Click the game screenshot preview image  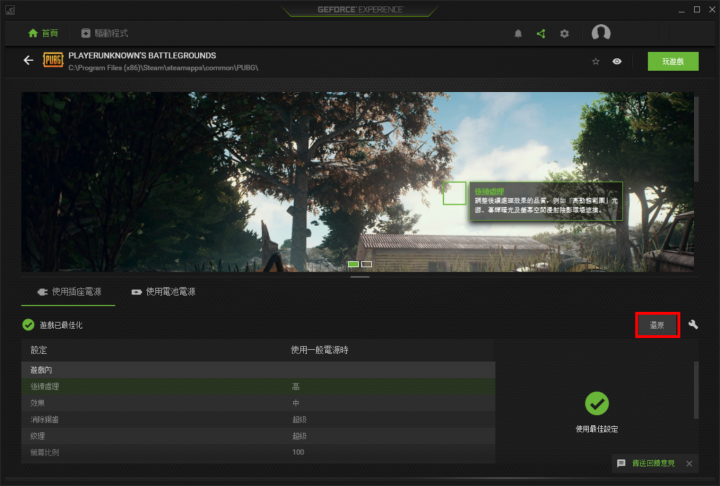click(357, 182)
